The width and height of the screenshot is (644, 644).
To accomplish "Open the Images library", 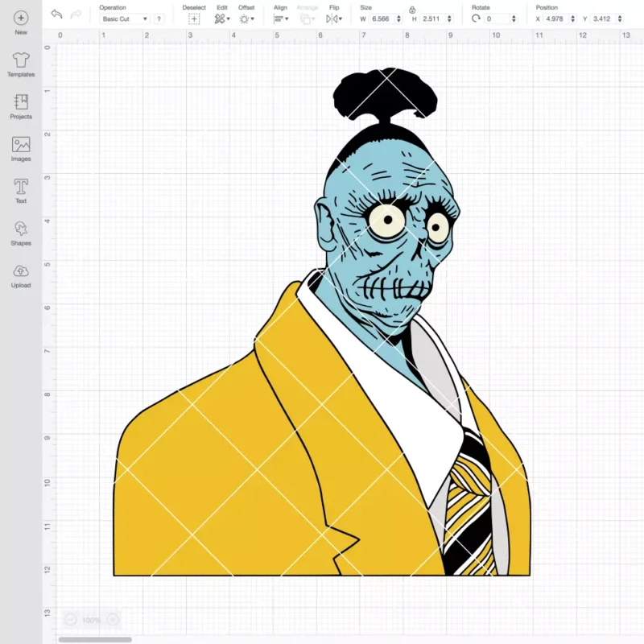I will 21,149.
